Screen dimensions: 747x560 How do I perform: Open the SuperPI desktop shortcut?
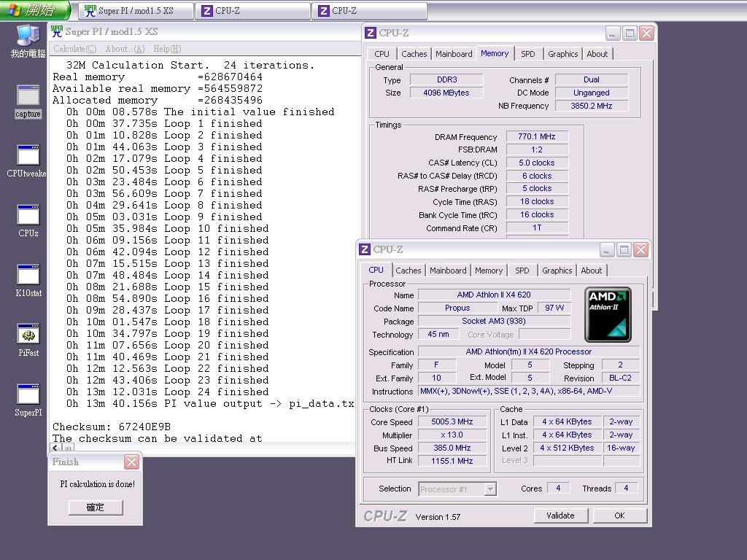pos(28,400)
